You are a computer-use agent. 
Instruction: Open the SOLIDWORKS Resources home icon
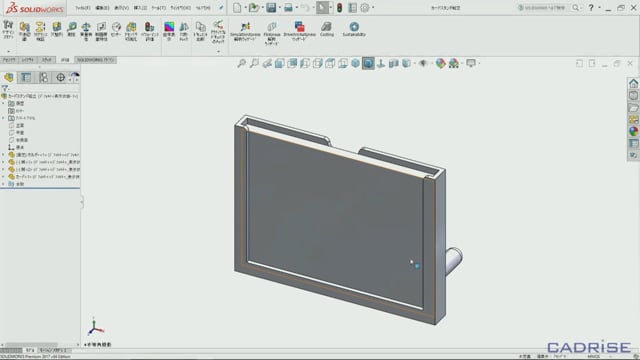633,83
